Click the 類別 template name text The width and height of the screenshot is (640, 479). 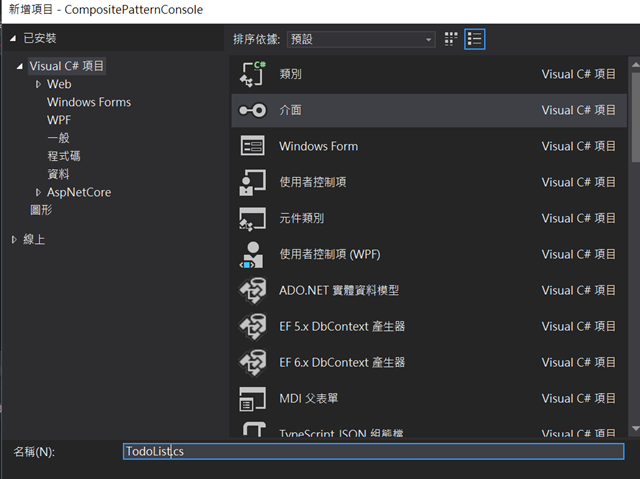point(291,74)
